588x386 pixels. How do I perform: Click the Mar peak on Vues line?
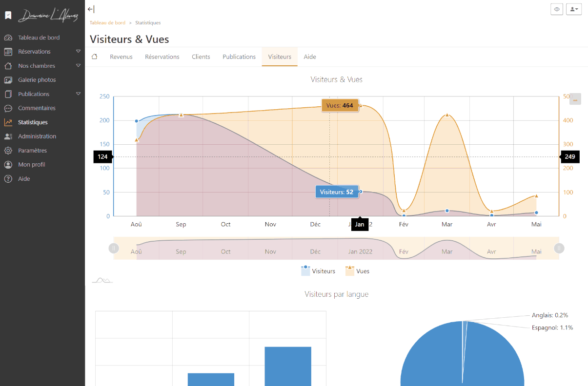click(447, 115)
